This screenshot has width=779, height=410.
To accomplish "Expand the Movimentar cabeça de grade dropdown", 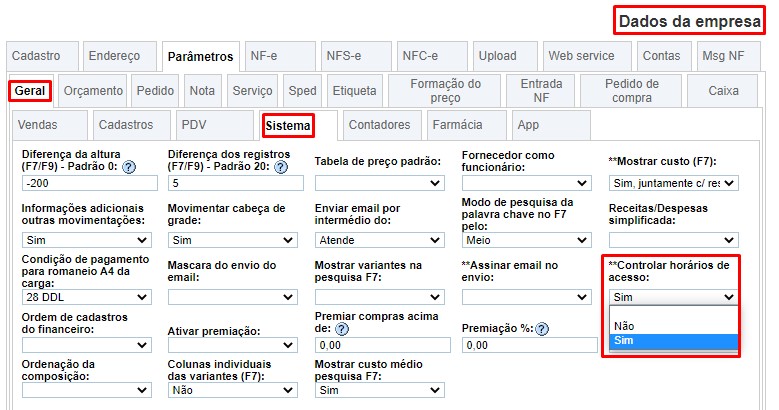I will (233, 241).
